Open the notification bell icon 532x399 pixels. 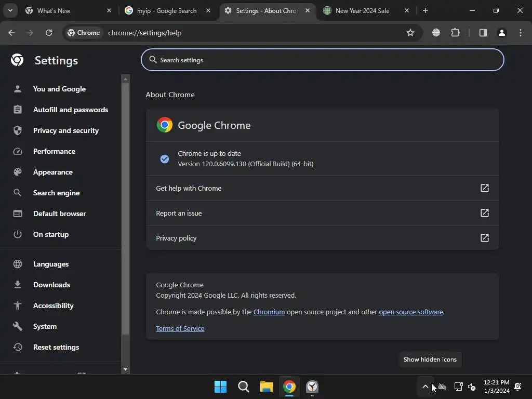tap(518, 387)
